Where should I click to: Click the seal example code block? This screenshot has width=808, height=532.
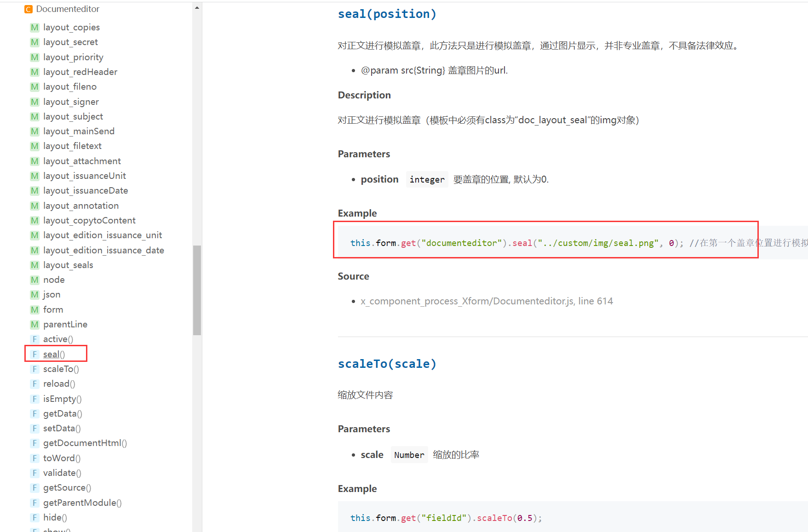pyautogui.click(x=573, y=243)
